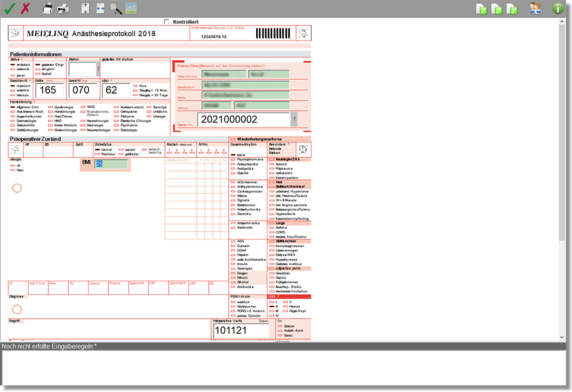This screenshot has width=572, height=392.
Task: Click the 'Patienteninformationen' section header
Action: (36, 54)
